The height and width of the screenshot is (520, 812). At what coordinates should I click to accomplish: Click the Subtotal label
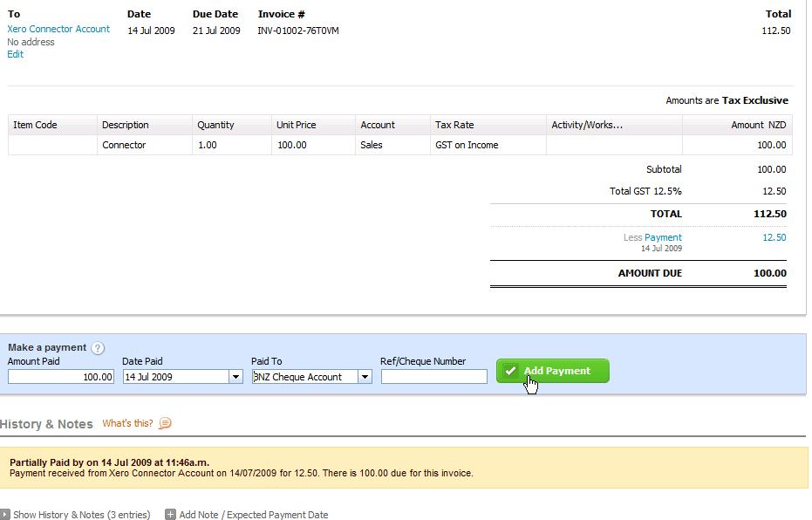click(x=664, y=169)
